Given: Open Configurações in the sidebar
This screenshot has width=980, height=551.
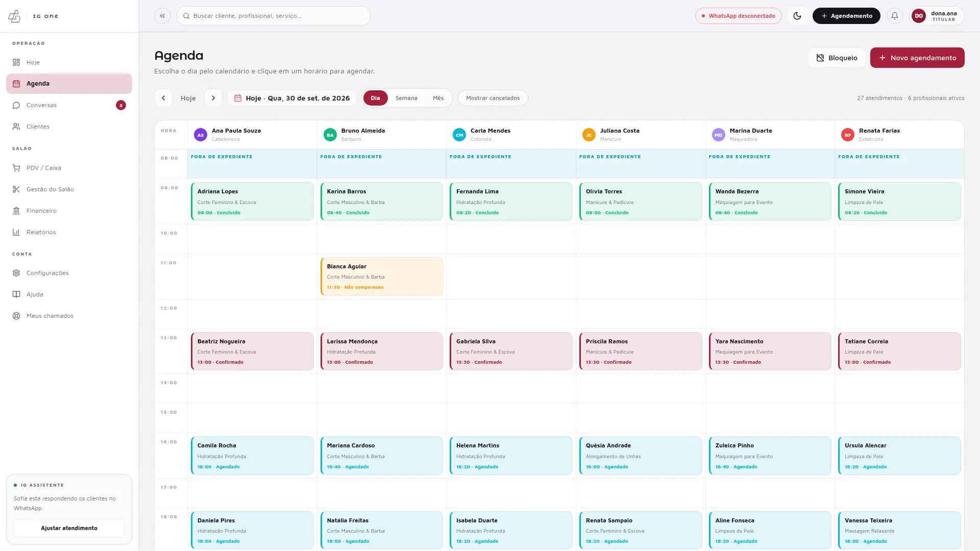Looking at the screenshot, I should [69, 273].
